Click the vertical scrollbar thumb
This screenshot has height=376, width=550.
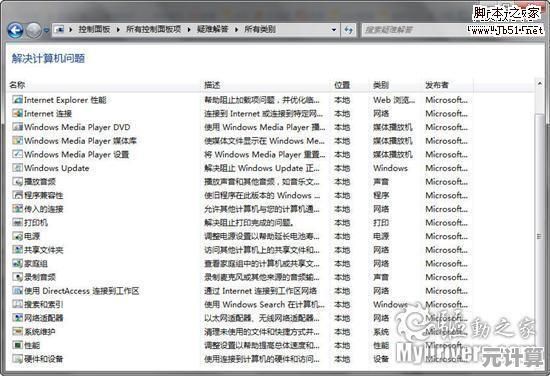coord(539,236)
